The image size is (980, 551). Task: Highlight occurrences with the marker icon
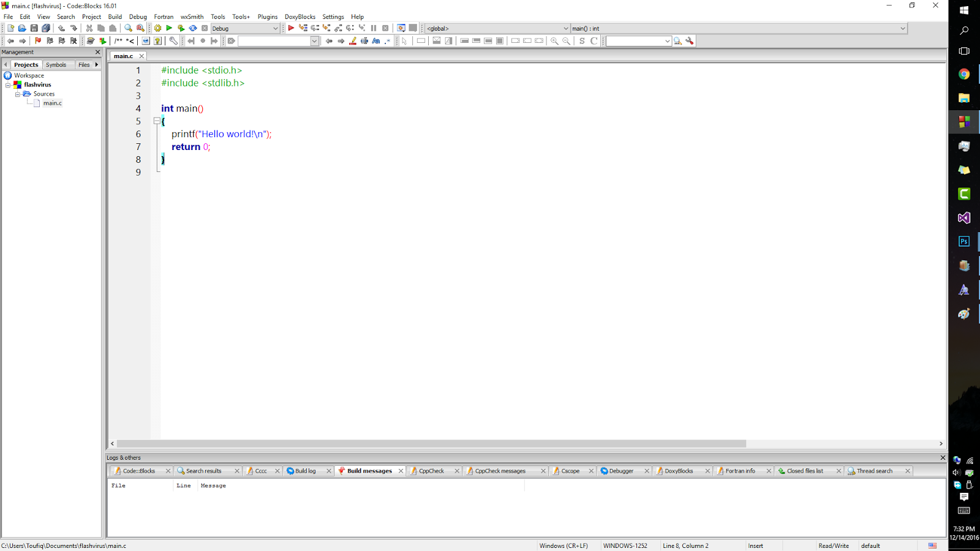point(353,41)
